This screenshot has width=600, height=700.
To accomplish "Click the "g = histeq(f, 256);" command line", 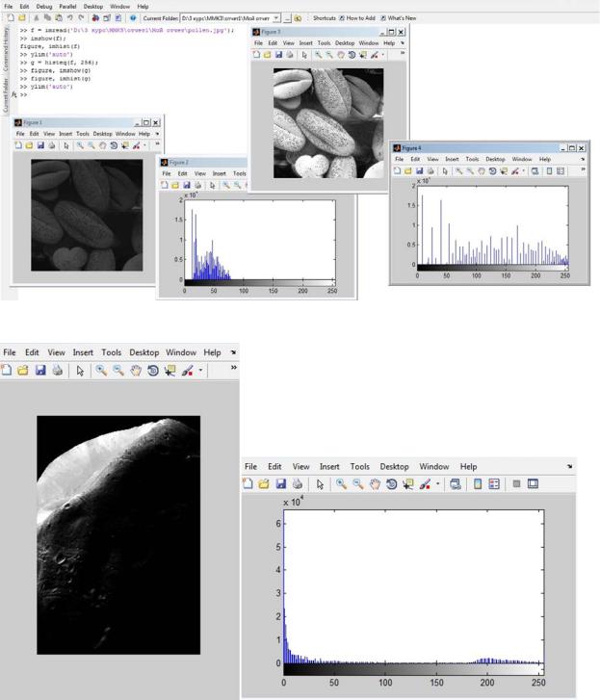I will click(64, 63).
